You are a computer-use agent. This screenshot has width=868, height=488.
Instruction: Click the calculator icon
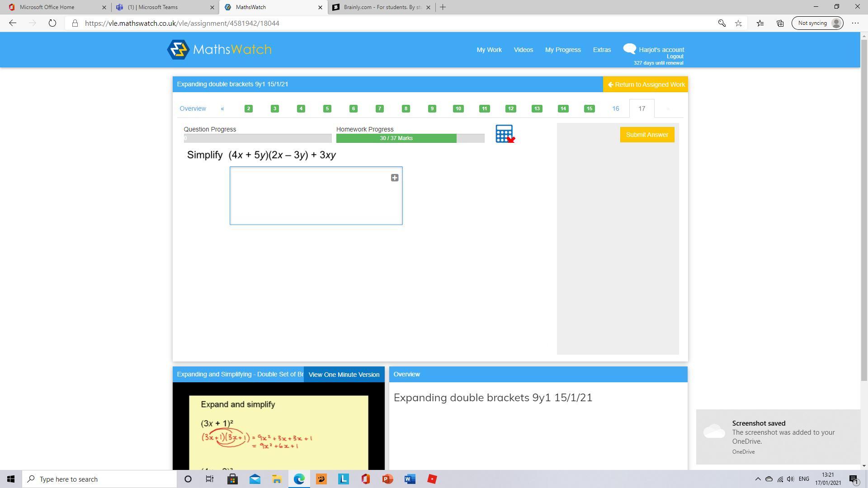coord(504,134)
